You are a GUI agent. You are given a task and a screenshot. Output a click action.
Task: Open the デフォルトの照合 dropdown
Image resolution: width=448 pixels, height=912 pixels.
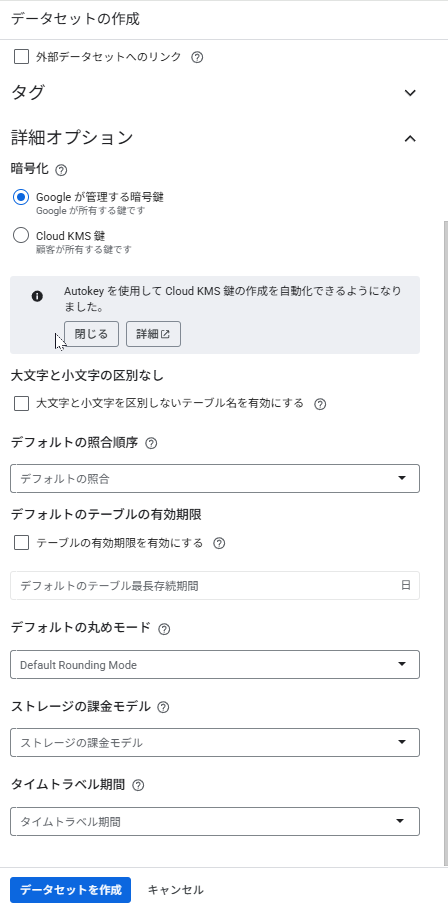215,479
